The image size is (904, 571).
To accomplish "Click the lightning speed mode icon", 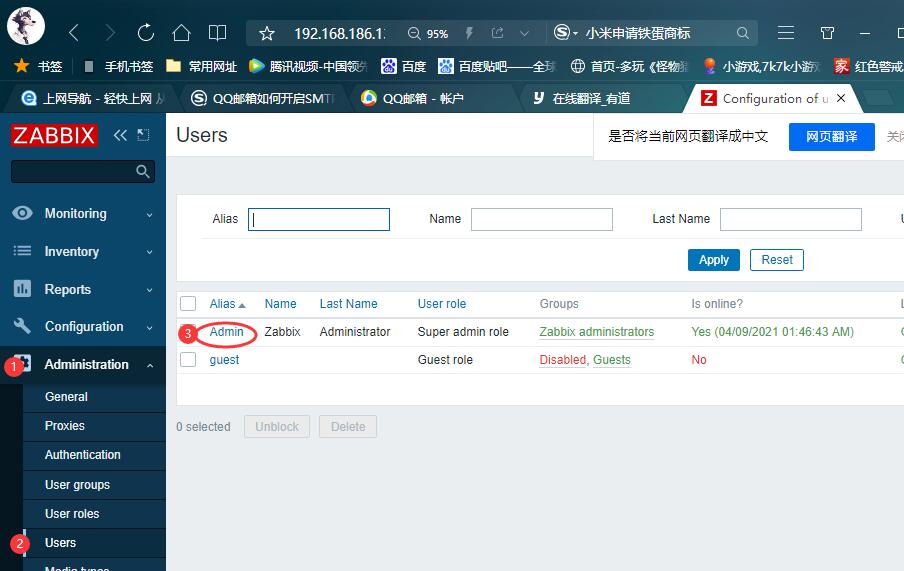I will [469, 33].
